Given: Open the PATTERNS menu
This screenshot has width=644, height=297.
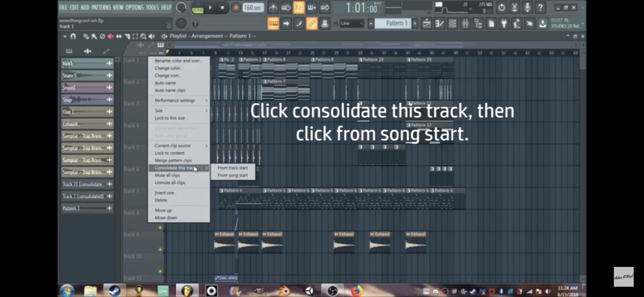Looking at the screenshot, I should (x=101, y=7).
